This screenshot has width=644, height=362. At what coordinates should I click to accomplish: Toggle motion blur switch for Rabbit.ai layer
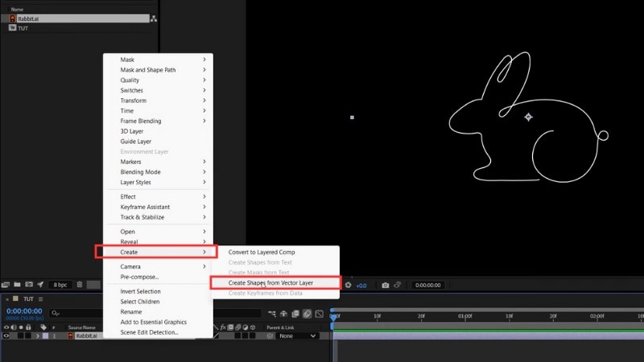tap(237, 335)
